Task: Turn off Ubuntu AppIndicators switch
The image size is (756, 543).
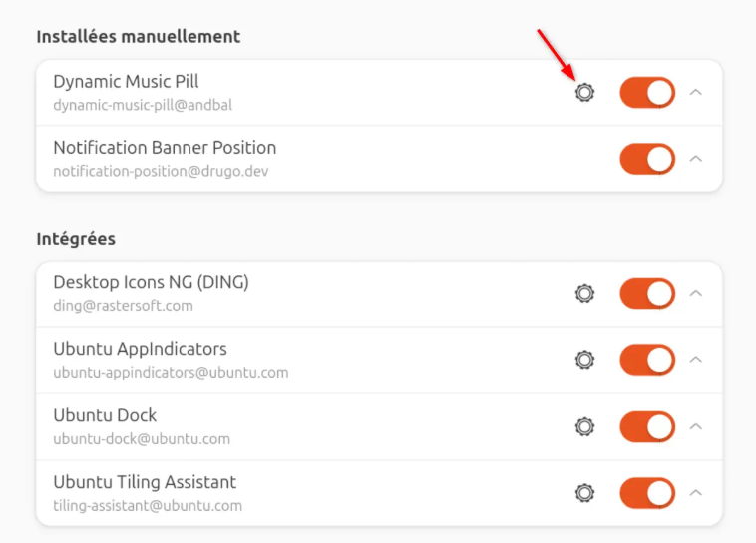Action: pos(647,360)
